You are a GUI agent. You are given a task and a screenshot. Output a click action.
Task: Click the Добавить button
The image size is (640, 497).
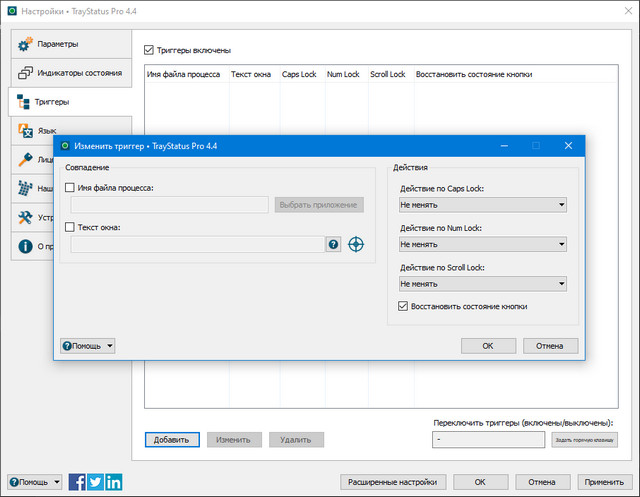(x=172, y=439)
